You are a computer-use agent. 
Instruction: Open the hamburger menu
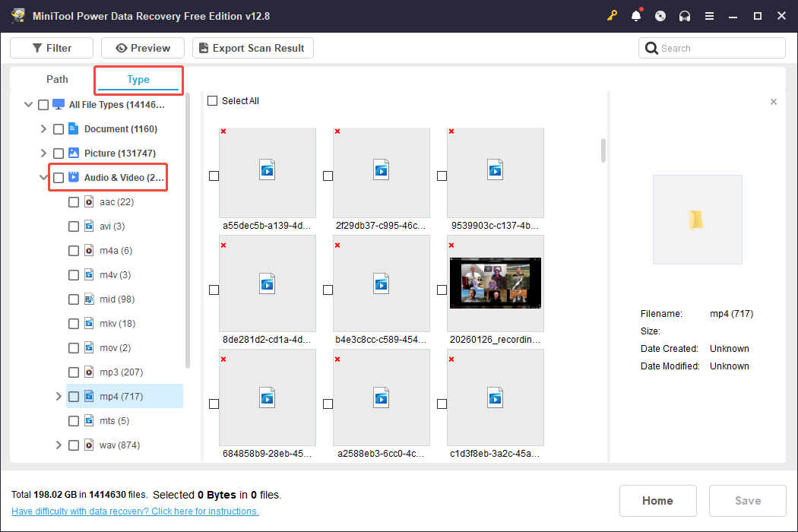pyautogui.click(x=709, y=15)
